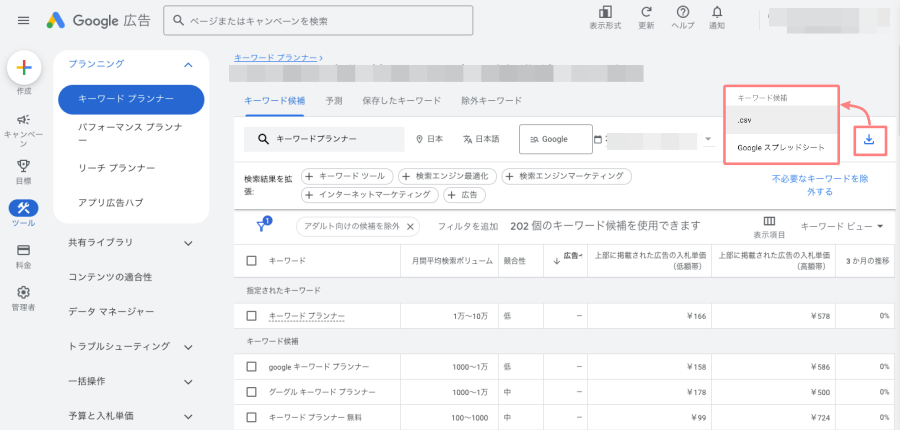Click the キーワード プランナー breadcrumb link

tap(276, 58)
